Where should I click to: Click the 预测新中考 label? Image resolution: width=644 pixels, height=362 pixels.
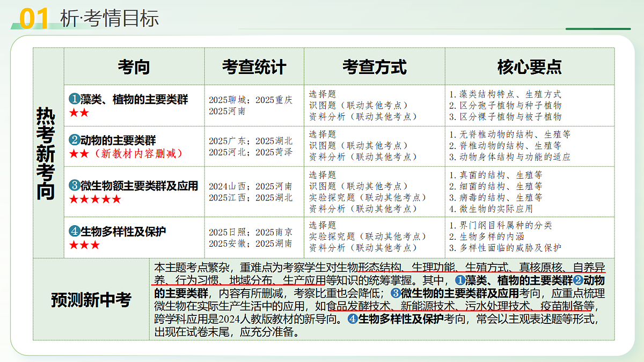point(91,300)
